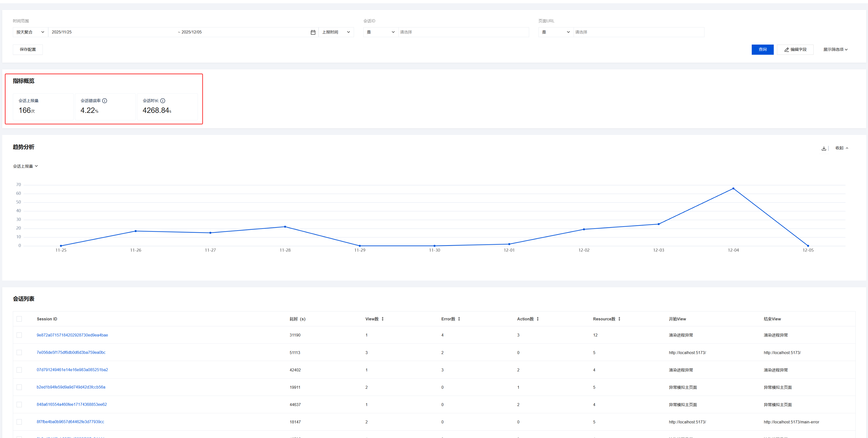Sort table by Action数 column
Screen dimensions: 868x438
pyautogui.click(x=538, y=319)
